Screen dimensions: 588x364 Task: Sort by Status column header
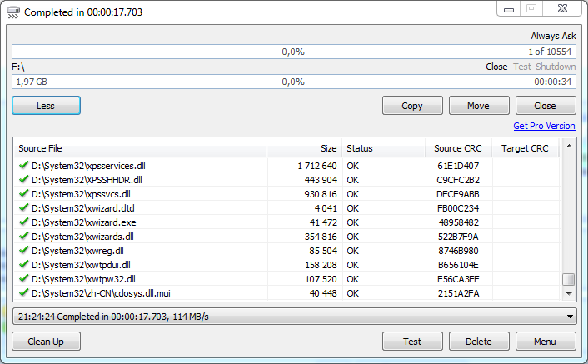click(383, 148)
